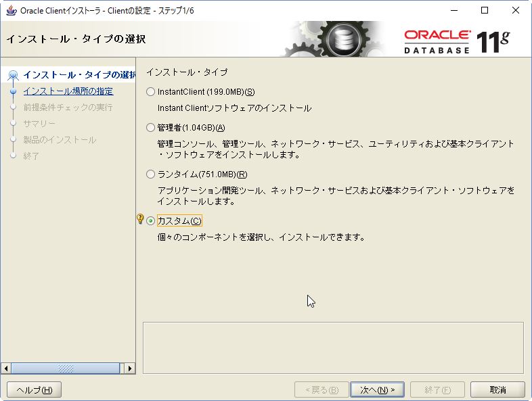
Task: Click the 終了 step in sidebar
Action: pos(31,156)
